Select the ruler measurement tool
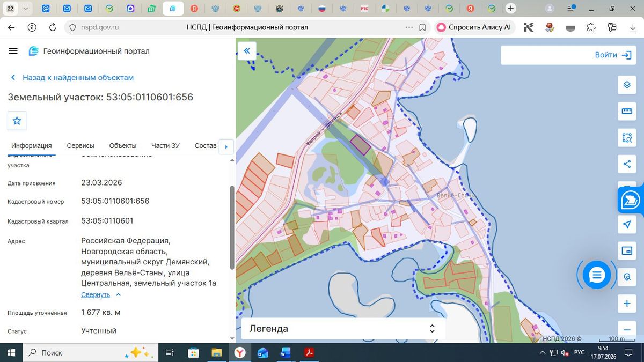This screenshot has width=644, height=362. point(627,111)
